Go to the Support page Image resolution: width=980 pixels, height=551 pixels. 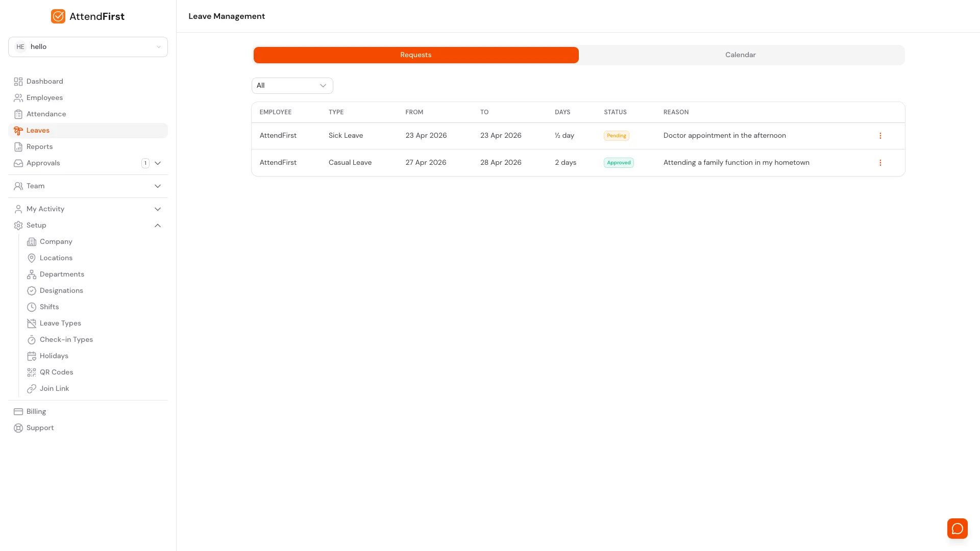pos(88,428)
